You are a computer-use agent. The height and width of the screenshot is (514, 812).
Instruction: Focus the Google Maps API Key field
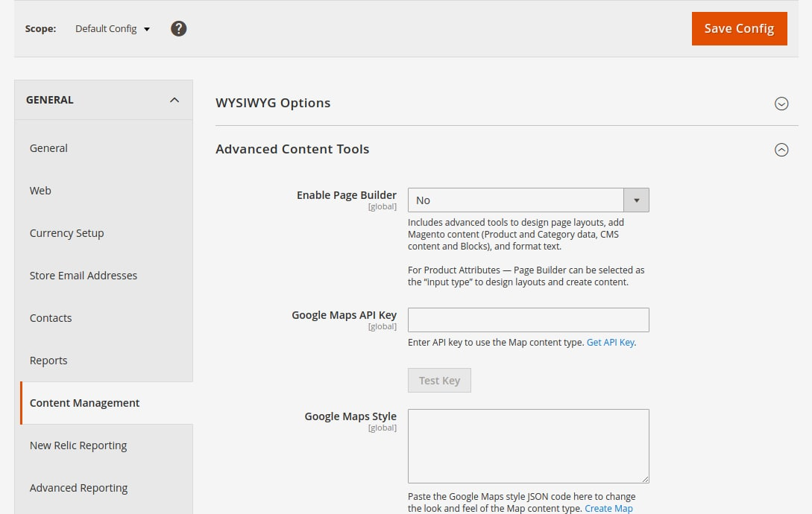(x=528, y=320)
